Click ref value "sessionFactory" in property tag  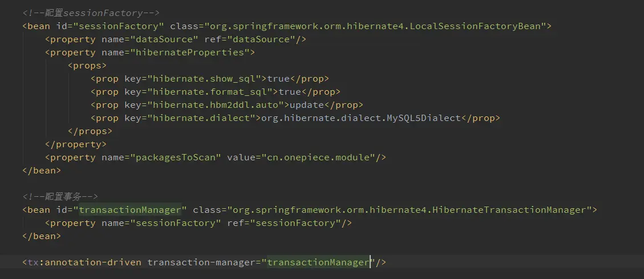295,223
